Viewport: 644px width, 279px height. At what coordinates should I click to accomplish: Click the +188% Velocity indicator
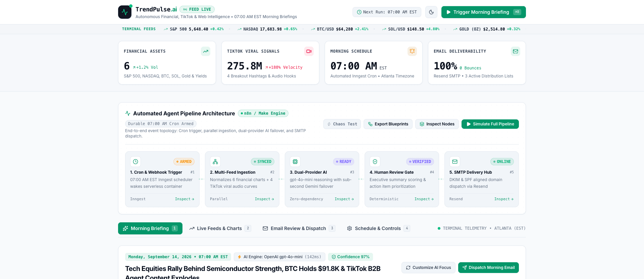point(284,67)
